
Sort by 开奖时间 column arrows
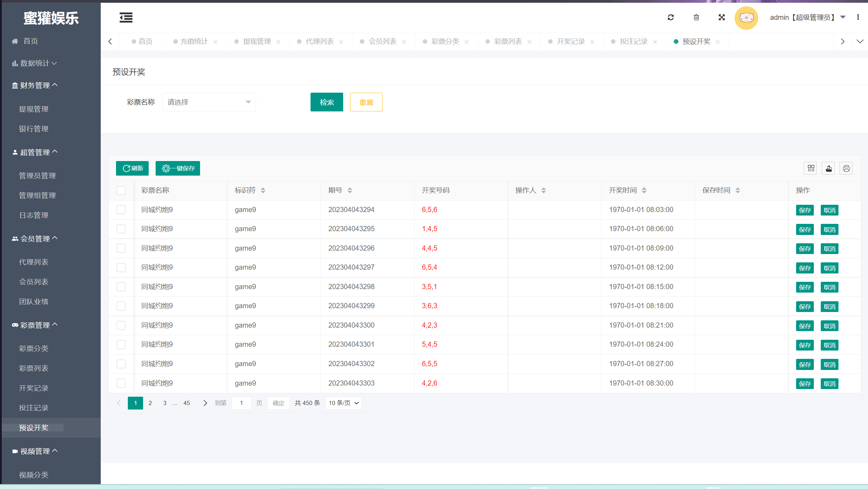click(x=644, y=190)
